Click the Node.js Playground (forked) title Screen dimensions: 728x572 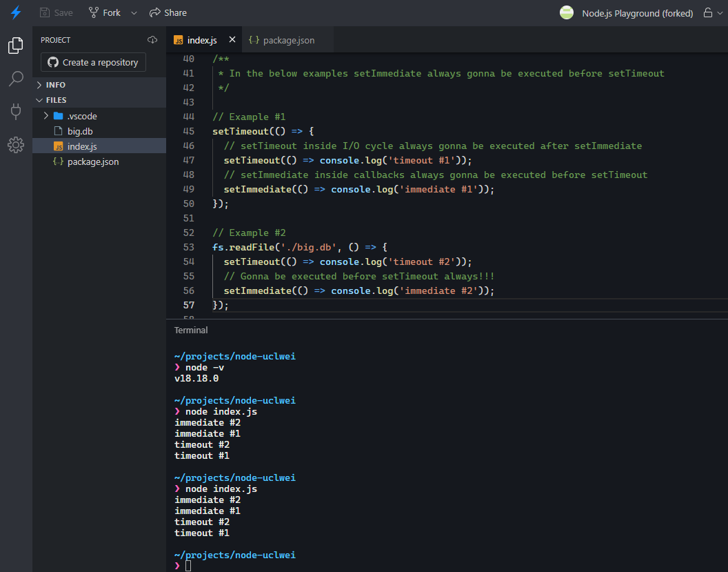(637, 13)
